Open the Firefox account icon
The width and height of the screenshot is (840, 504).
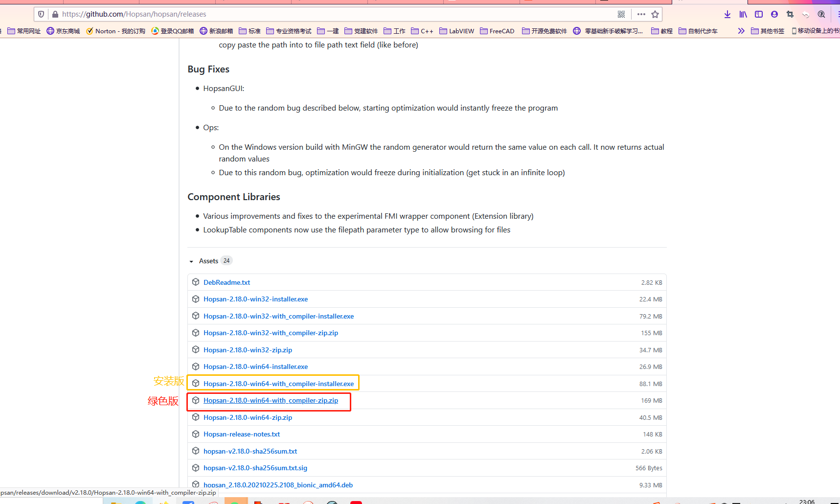point(774,14)
